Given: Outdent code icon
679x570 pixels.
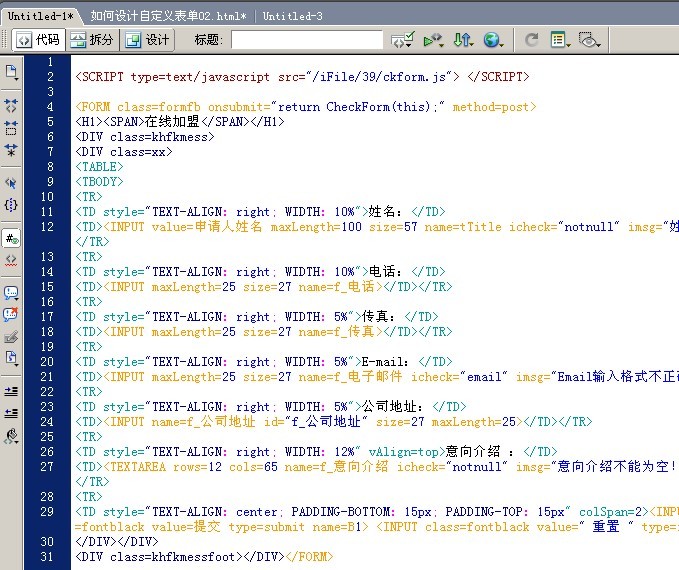Looking at the screenshot, I should pyautogui.click(x=11, y=413).
